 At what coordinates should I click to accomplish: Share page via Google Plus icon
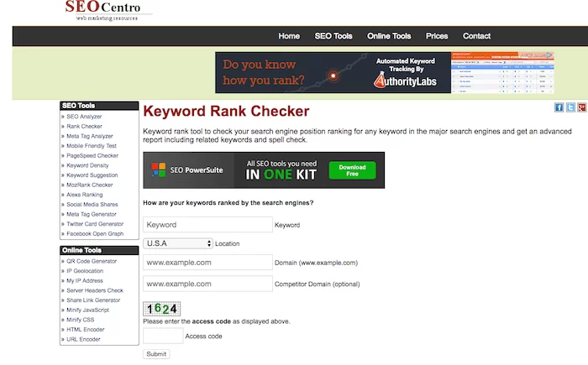coord(581,108)
